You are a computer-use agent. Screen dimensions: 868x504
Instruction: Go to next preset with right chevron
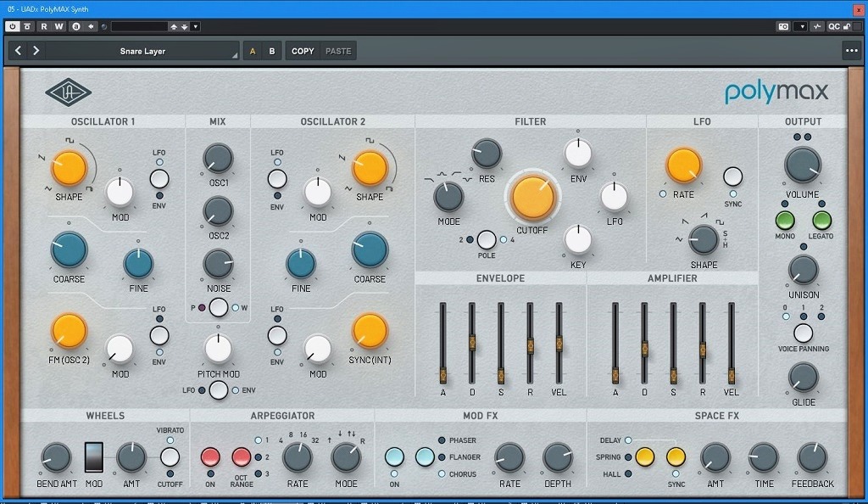click(x=36, y=51)
